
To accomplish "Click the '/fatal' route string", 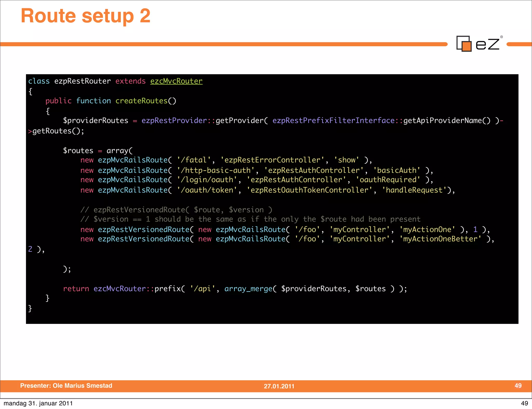I will click(194, 160).
